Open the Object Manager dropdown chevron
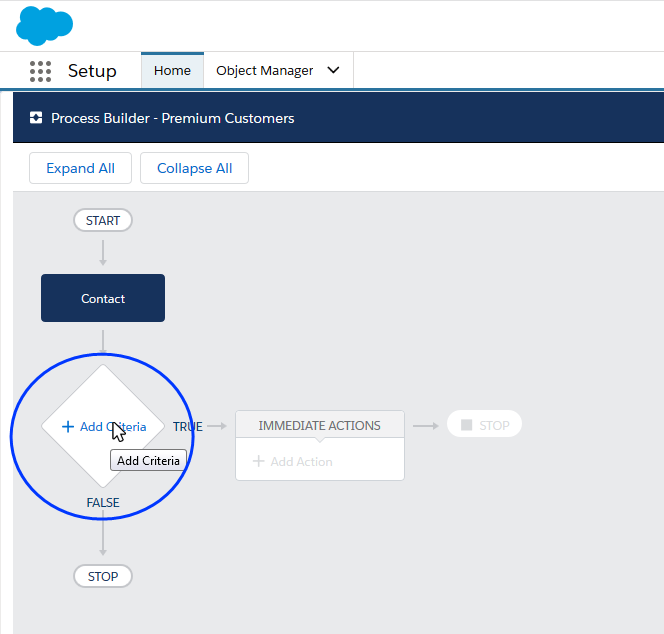This screenshot has height=634, width=664. (x=333, y=70)
